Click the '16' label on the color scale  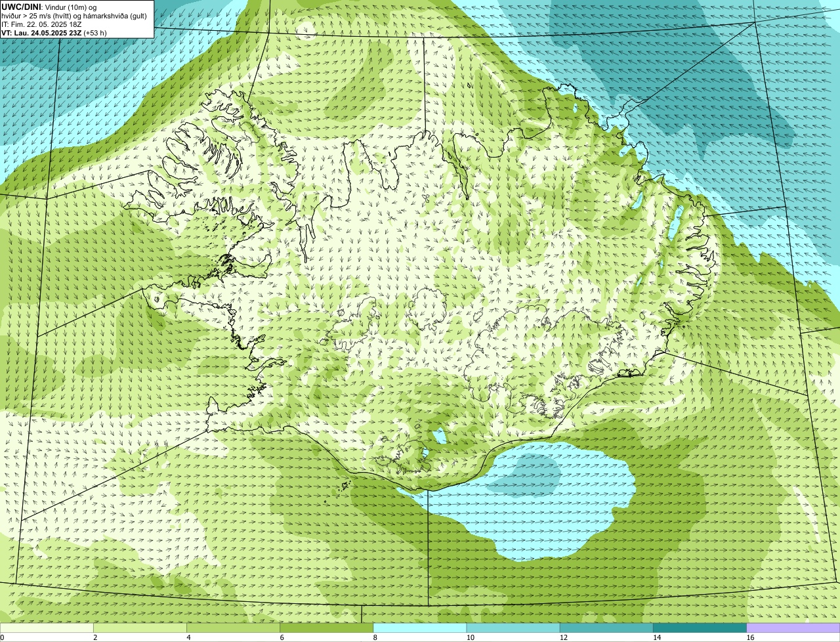click(x=751, y=637)
